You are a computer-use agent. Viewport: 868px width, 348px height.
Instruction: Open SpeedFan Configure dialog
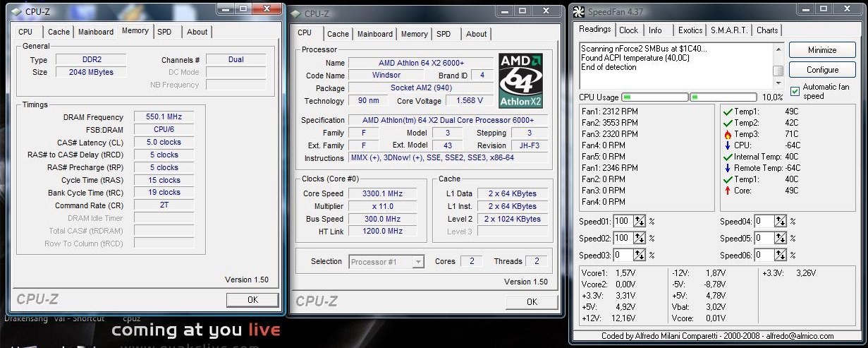822,70
